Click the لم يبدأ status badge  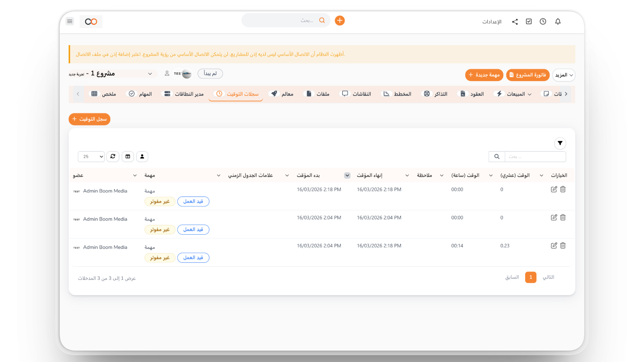(210, 73)
